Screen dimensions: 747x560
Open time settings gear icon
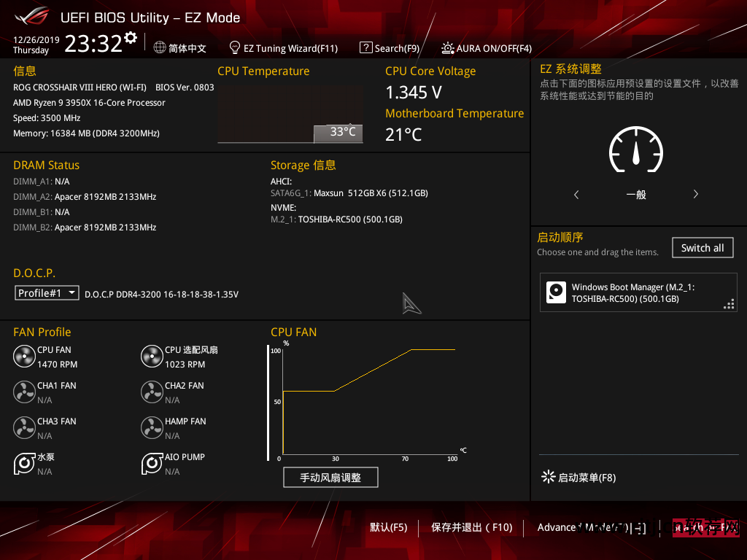[x=131, y=38]
